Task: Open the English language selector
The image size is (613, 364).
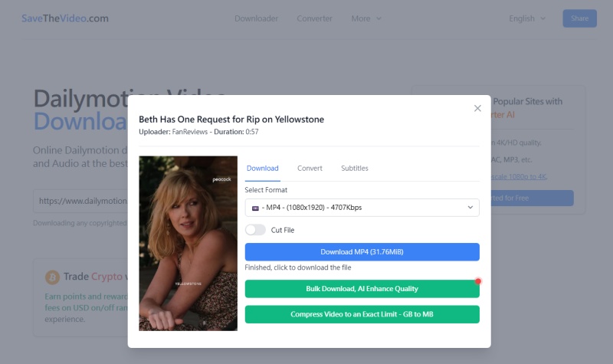Action: [527, 18]
